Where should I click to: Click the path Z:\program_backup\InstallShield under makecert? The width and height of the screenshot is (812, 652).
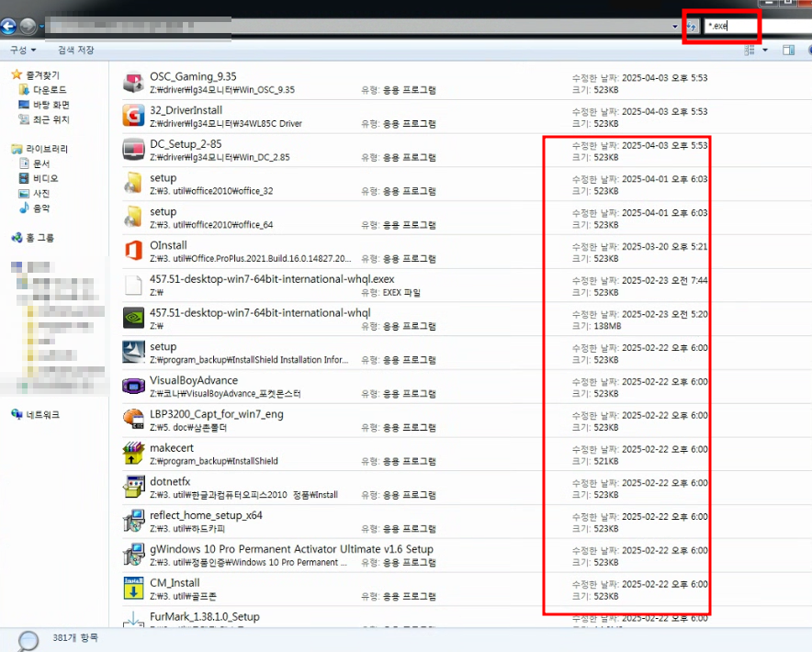(x=214, y=461)
